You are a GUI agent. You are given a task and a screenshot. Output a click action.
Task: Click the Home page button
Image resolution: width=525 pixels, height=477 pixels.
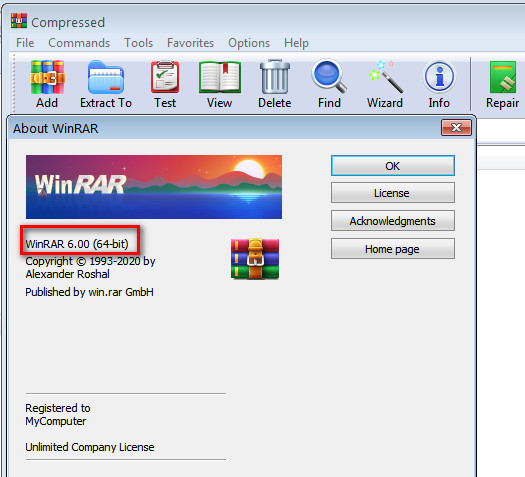tap(393, 249)
